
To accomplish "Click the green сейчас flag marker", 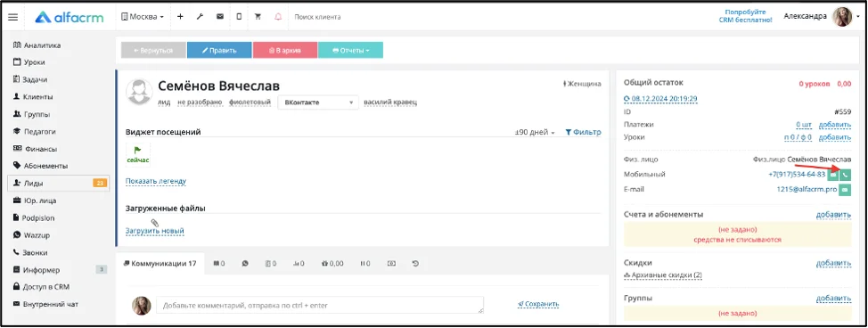I will click(x=138, y=154).
